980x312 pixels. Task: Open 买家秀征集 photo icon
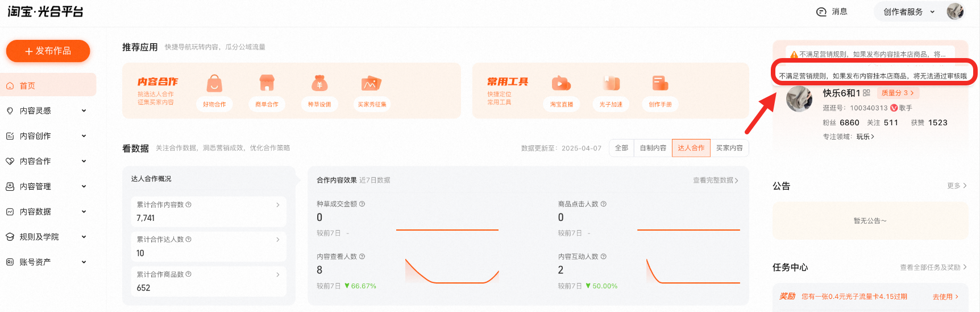click(x=372, y=83)
